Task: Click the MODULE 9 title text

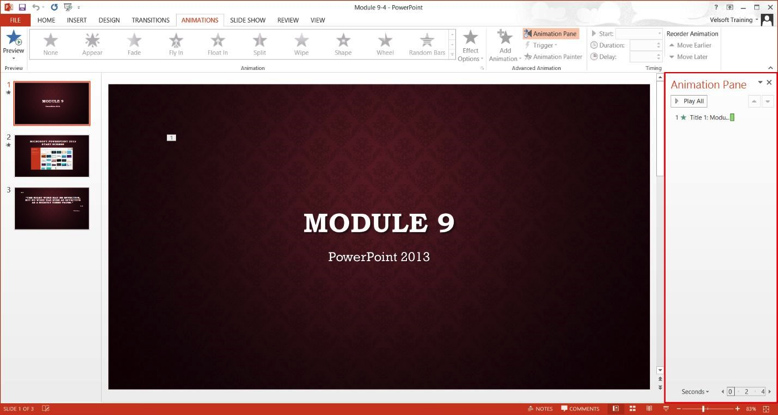Action: [379, 223]
